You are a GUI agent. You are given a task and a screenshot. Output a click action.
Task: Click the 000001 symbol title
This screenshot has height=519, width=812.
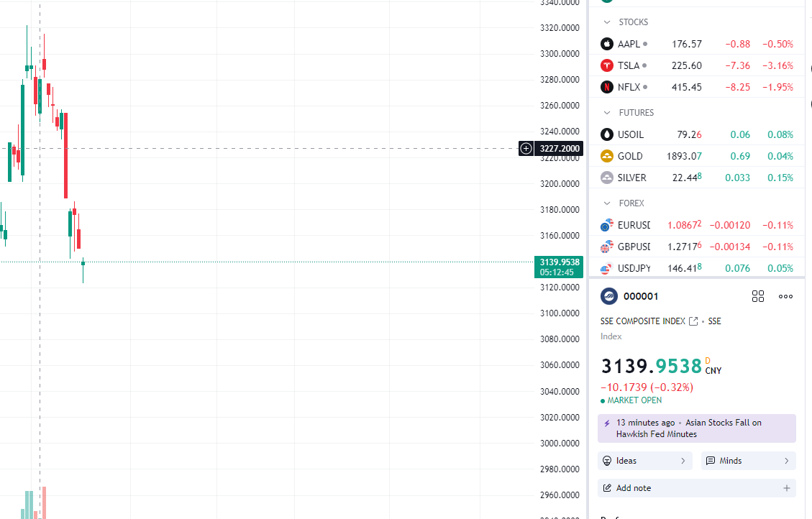641,296
